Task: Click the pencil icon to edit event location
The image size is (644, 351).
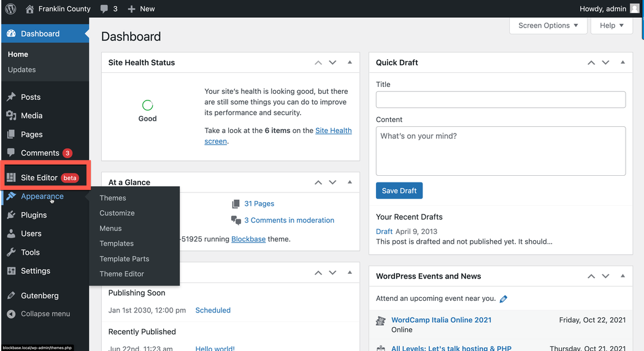Action: 504,299
